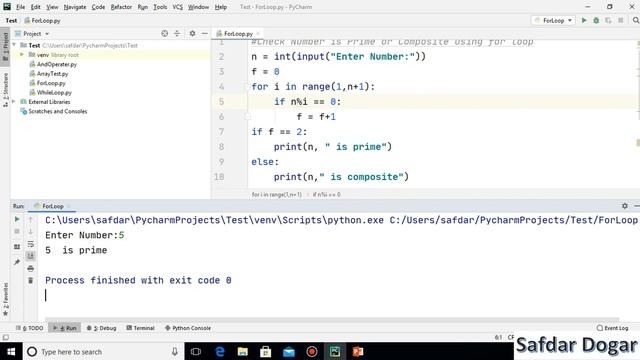Toggle the tool window quick-access button in status bar
This screenshot has height=360, width=640.
point(6,337)
